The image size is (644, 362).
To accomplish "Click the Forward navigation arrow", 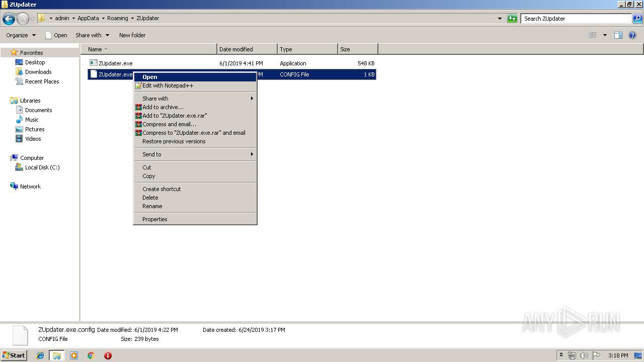I will [23, 19].
